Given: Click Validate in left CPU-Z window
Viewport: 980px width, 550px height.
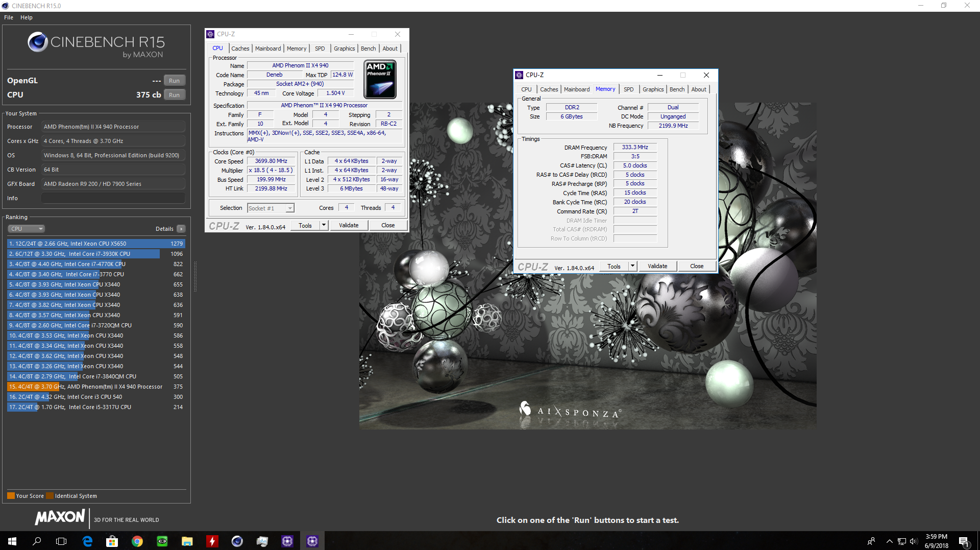Looking at the screenshot, I should pyautogui.click(x=349, y=225).
